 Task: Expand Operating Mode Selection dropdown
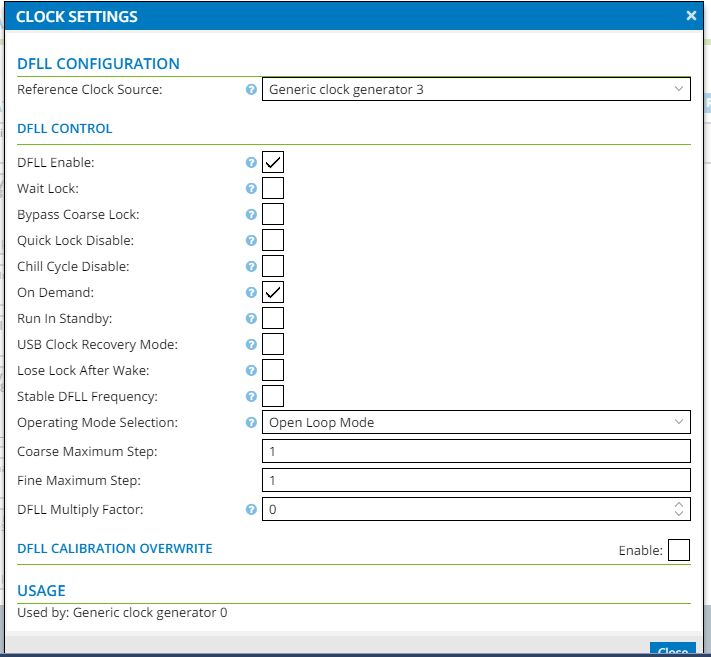click(x=476, y=422)
